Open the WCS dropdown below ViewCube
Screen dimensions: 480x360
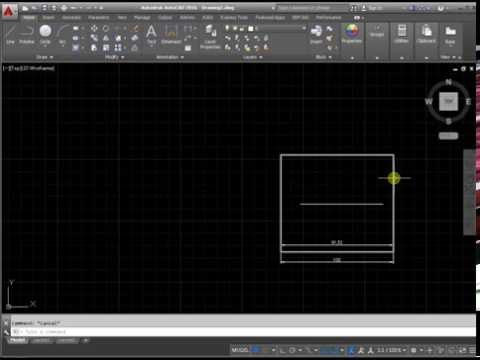(448, 136)
